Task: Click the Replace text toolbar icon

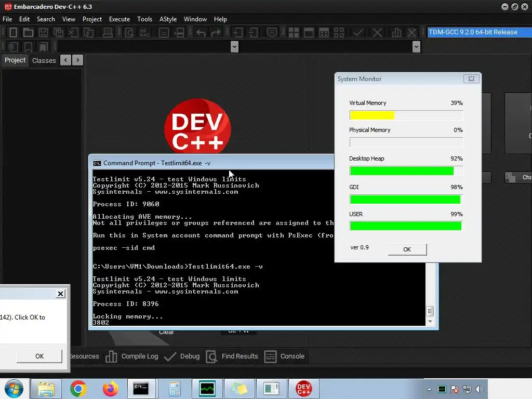Action: [144, 33]
